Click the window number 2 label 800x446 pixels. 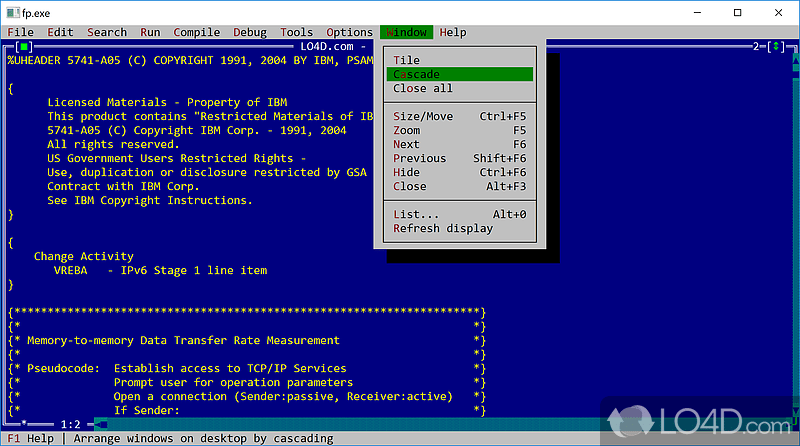[756, 46]
